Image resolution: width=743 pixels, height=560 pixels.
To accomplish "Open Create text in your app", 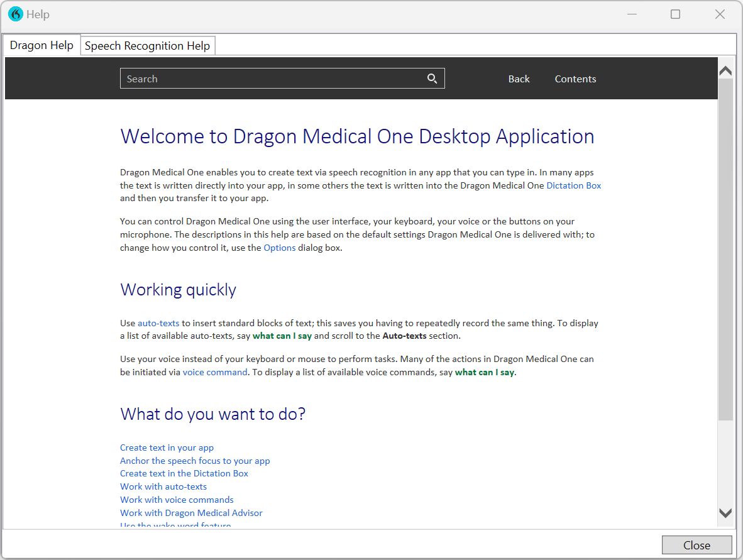I will click(x=167, y=447).
